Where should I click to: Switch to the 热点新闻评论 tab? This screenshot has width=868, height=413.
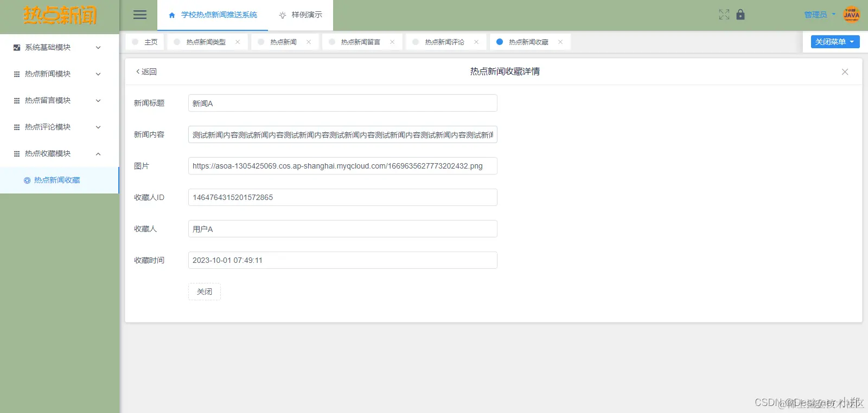coord(445,42)
